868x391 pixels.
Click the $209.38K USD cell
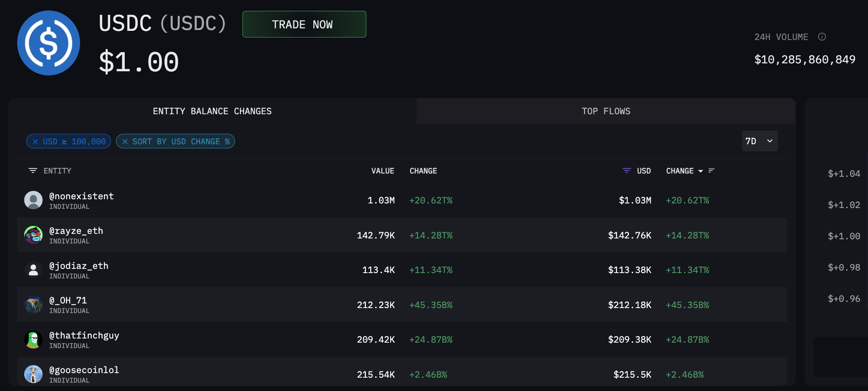point(630,340)
